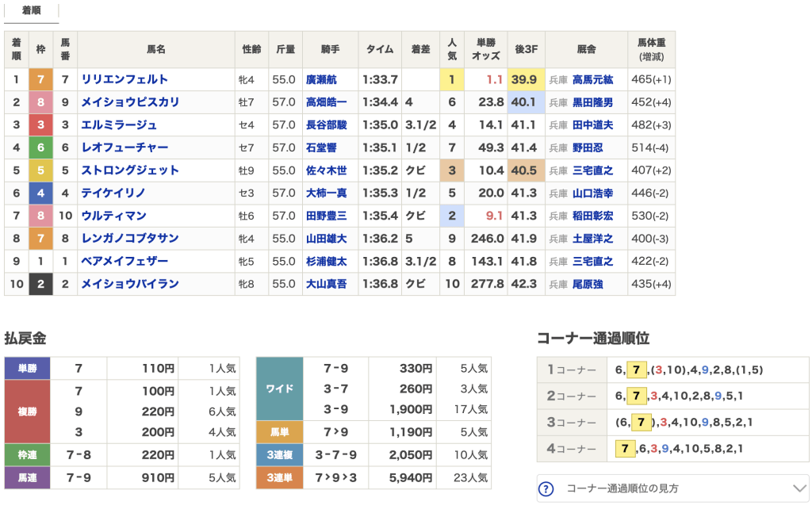The width and height of the screenshot is (812, 517).
Task: Click the 複勝 payout label
Action: tap(28, 412)
